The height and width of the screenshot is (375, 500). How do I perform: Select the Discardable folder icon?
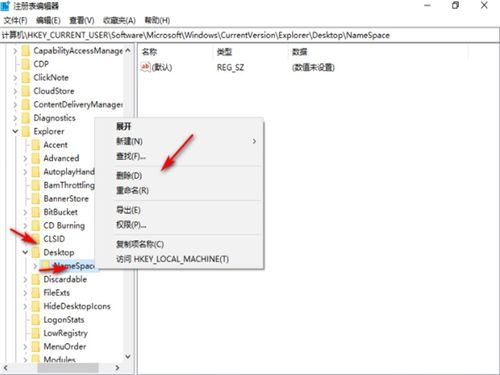(x=36, y=279)
